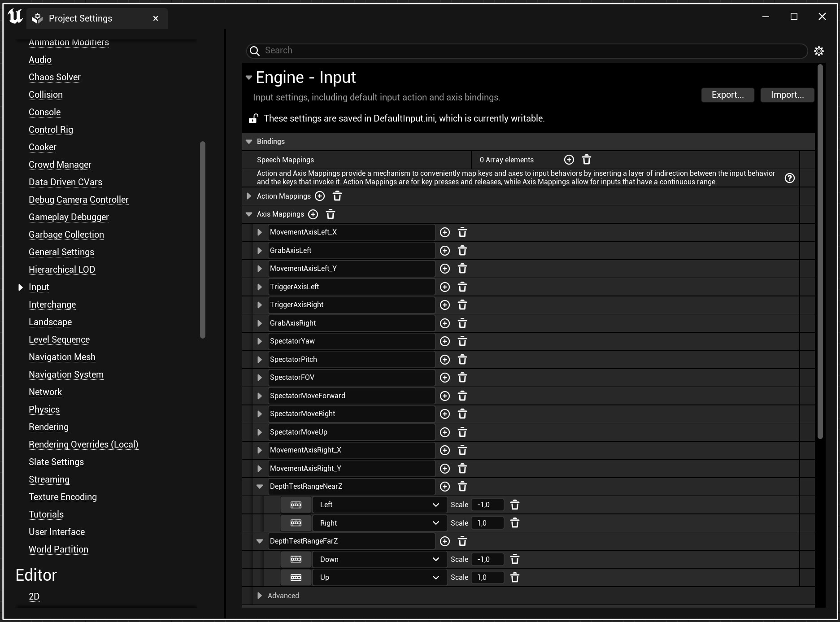This screenshot has width=840, height=622.
Task: Expand the Advanced section
Action: point(259,596)
